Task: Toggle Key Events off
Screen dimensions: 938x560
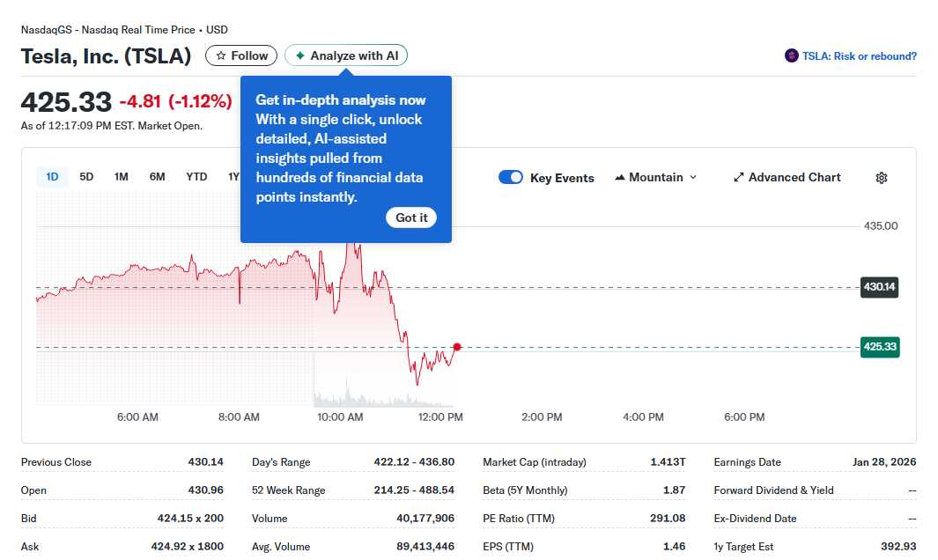Action: pyautogui.click(x=511, y=177)
